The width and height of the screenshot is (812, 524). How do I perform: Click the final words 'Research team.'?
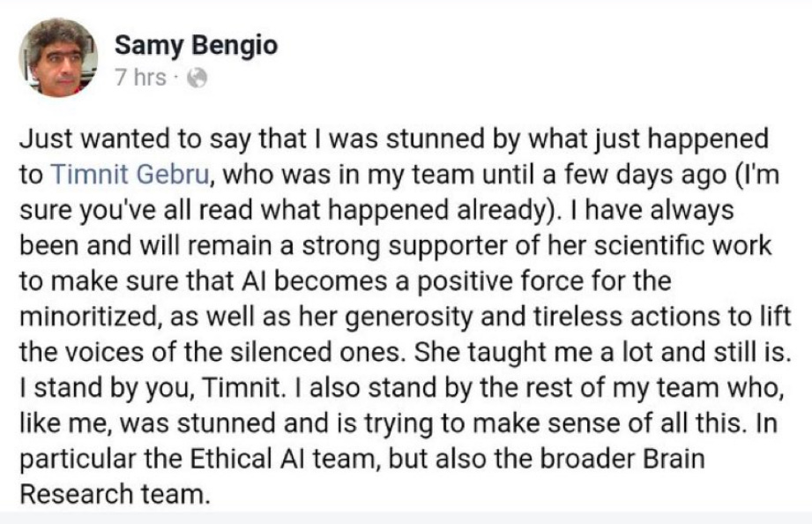[115, 494]
